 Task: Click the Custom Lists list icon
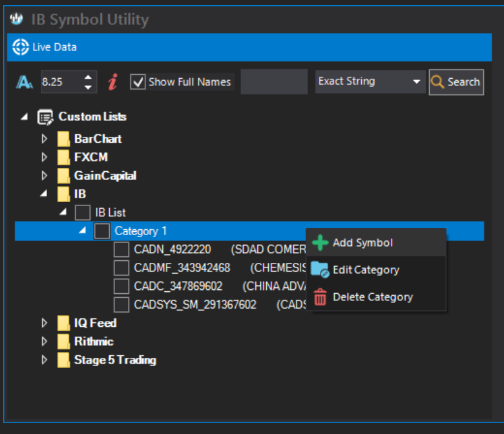tap(45, 117)
